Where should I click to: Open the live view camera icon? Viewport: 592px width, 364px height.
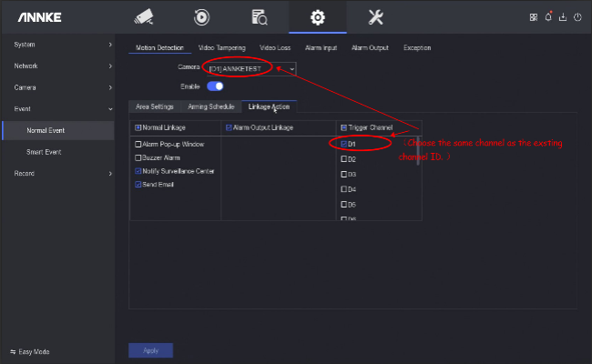144,16
